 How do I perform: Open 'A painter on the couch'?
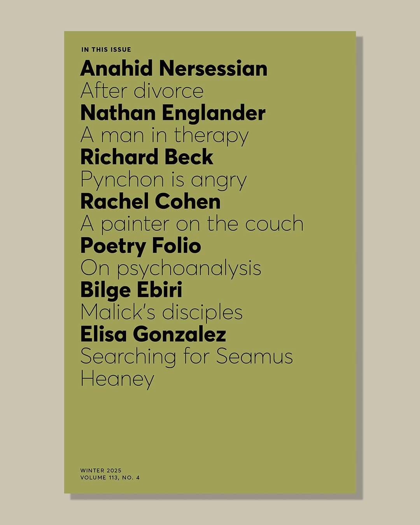pos(192,224)
